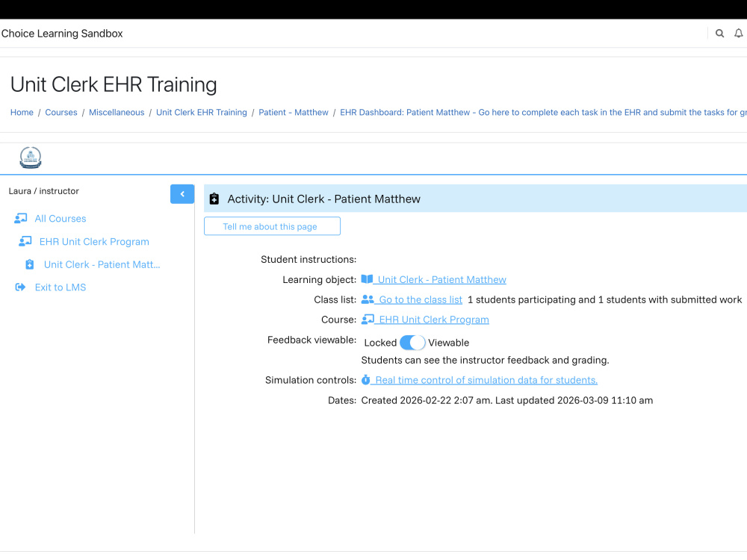
Task: Collapse the sidebar with the chevron button
Action: point(182,194)
